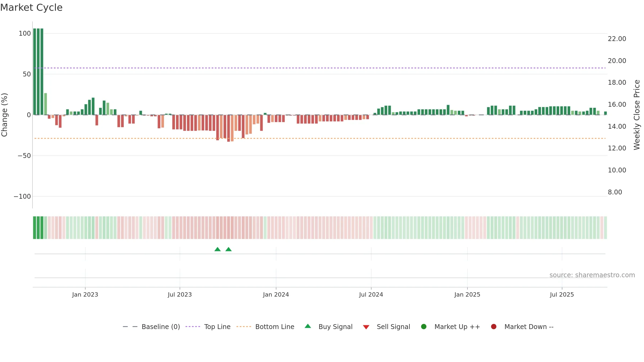
Task: Click the red Sell Signal triangle in legend
Action: (366, 327)
